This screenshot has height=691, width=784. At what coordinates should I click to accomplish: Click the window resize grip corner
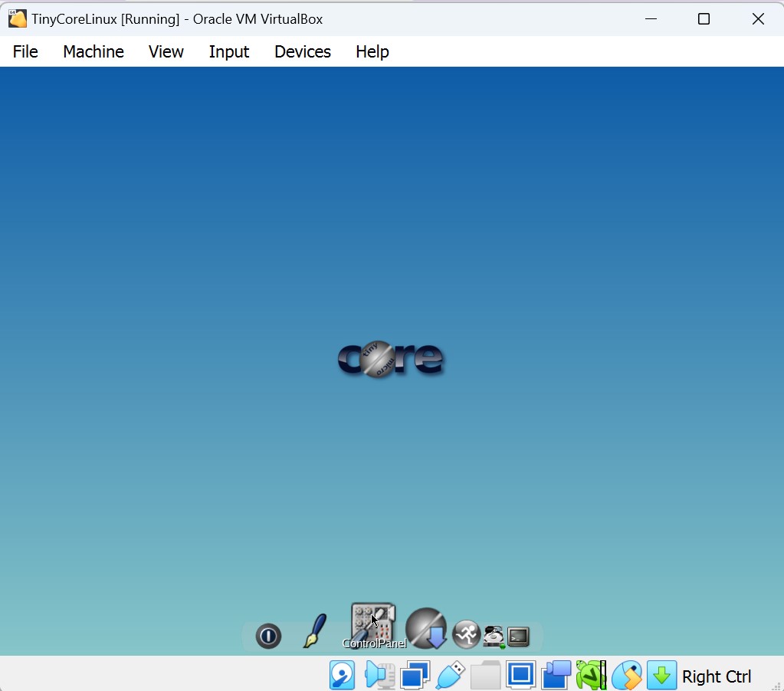pos(776,686)
